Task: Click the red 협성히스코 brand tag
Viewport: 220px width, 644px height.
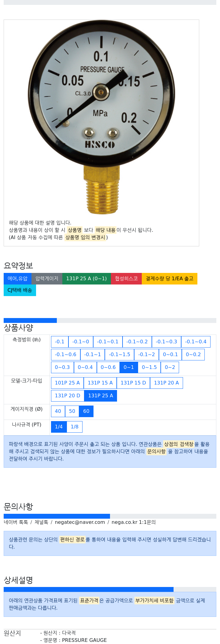Action: [x=126, y=279]
